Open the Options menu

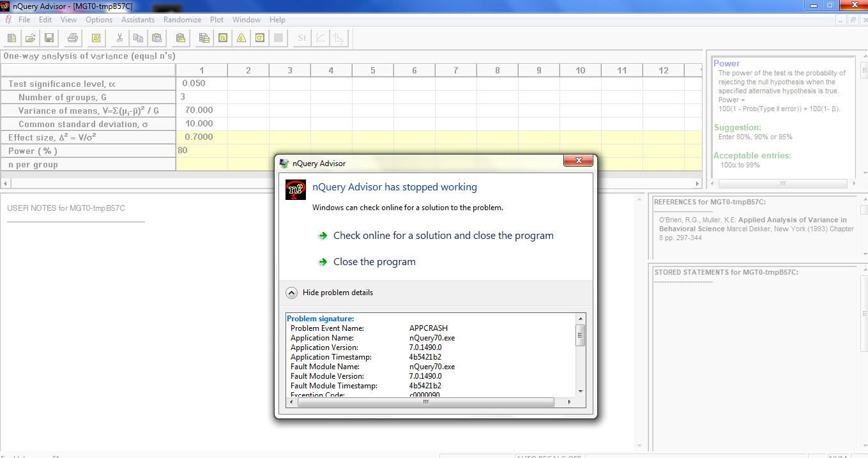point(99,20)
